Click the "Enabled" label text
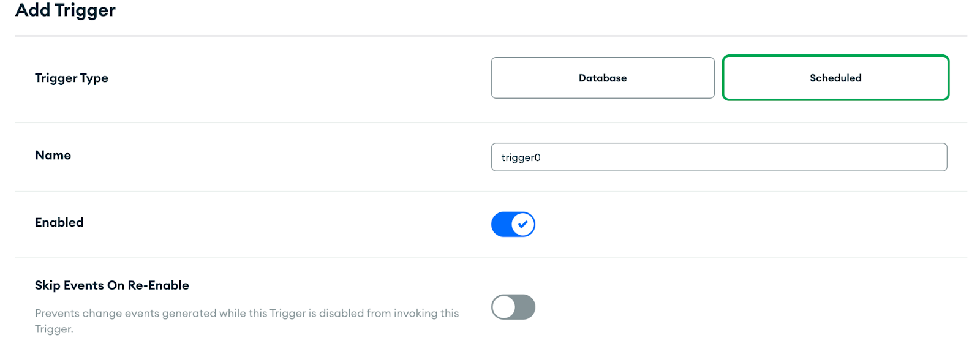Viewport: 980px width, 338px height. click(59, 222)
